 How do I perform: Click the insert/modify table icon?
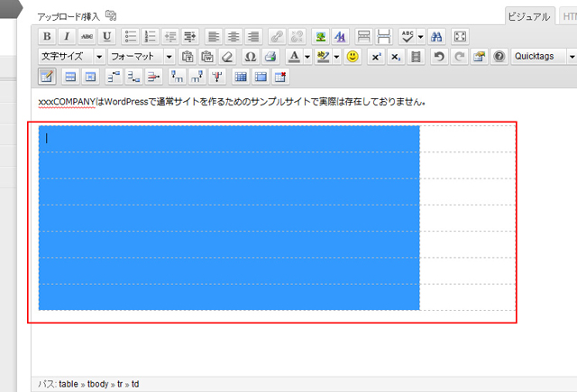click(47, 77)
